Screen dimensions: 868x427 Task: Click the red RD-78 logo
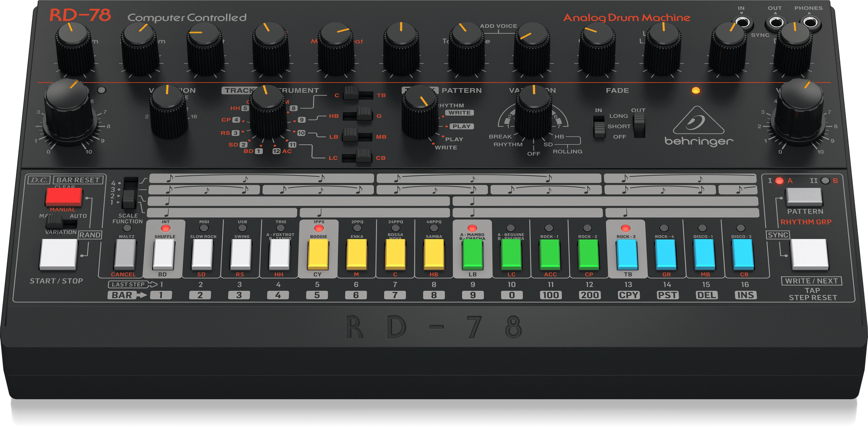click(80, 15)
